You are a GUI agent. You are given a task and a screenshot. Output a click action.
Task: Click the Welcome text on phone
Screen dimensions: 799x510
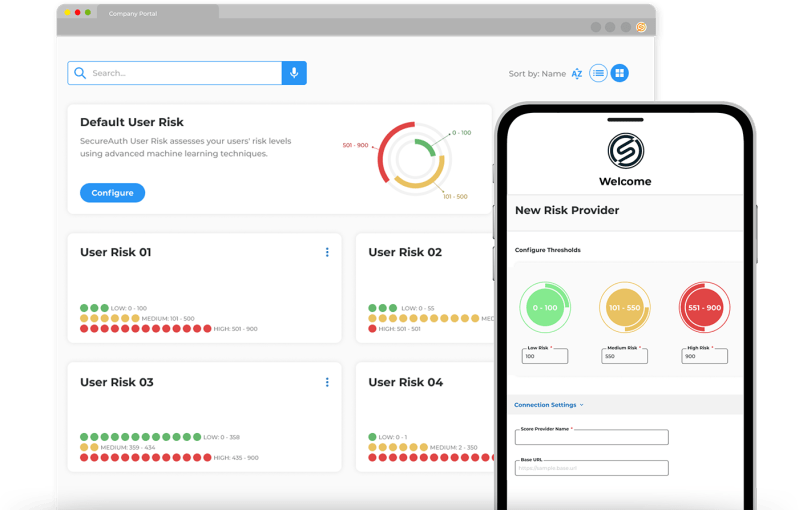(625, 181)
